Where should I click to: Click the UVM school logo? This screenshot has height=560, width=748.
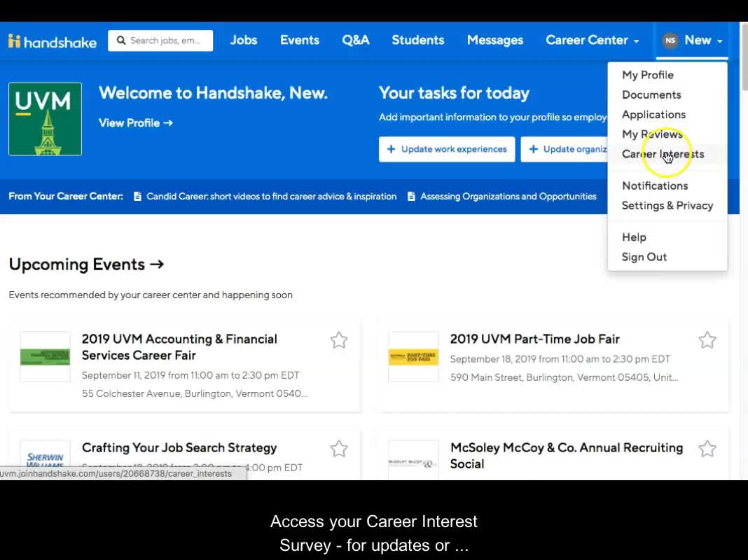(x=46, y=119)
